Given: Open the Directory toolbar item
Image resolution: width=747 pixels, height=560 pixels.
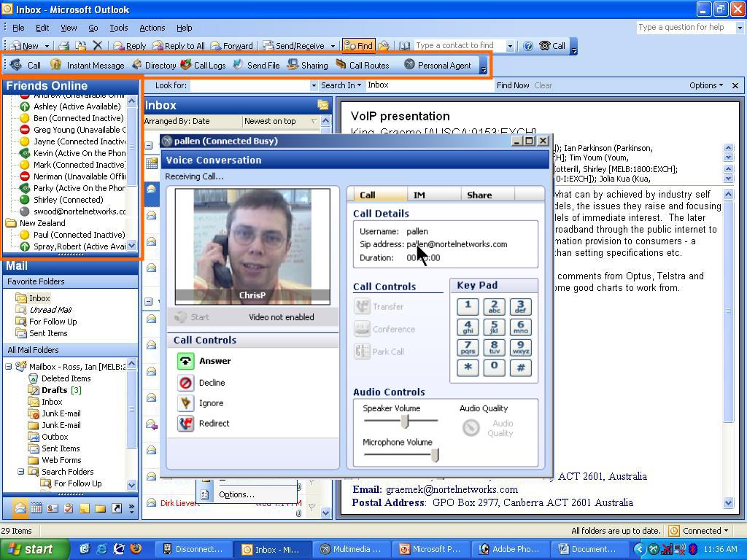Looking at the screenshot, I should click(154, 65).
